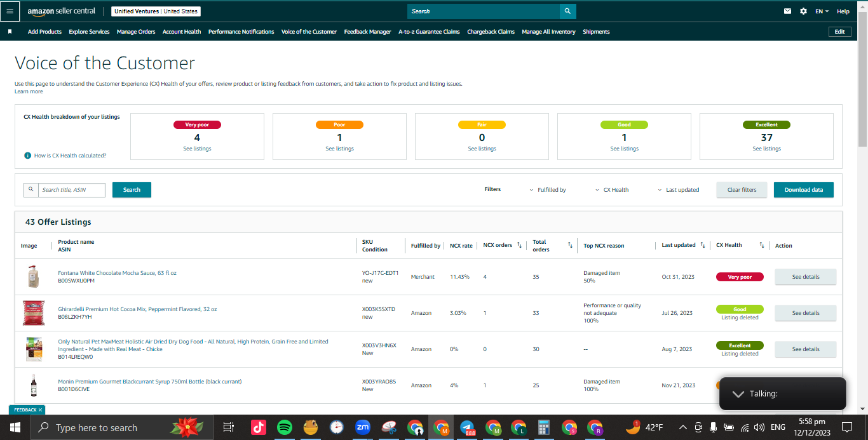Open the hamburger navigation menu
Screen dimensions: 868x440
pos(9,11)
